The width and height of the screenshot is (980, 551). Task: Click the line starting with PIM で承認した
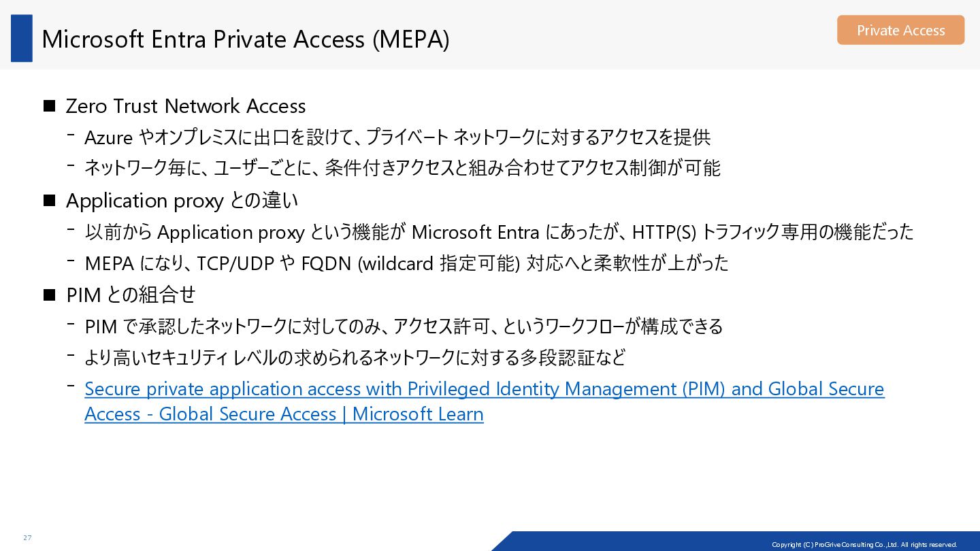tap(404, 327)
